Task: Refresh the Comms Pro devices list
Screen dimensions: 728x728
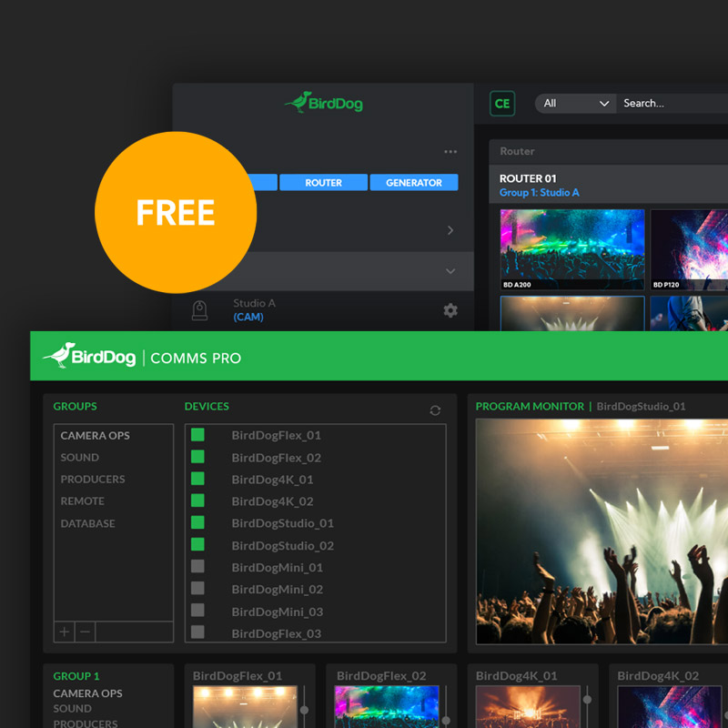Action: [435, 410]
